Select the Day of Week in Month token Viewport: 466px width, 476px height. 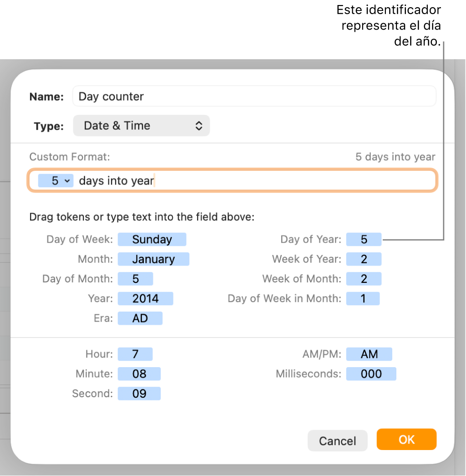point(363,298)
